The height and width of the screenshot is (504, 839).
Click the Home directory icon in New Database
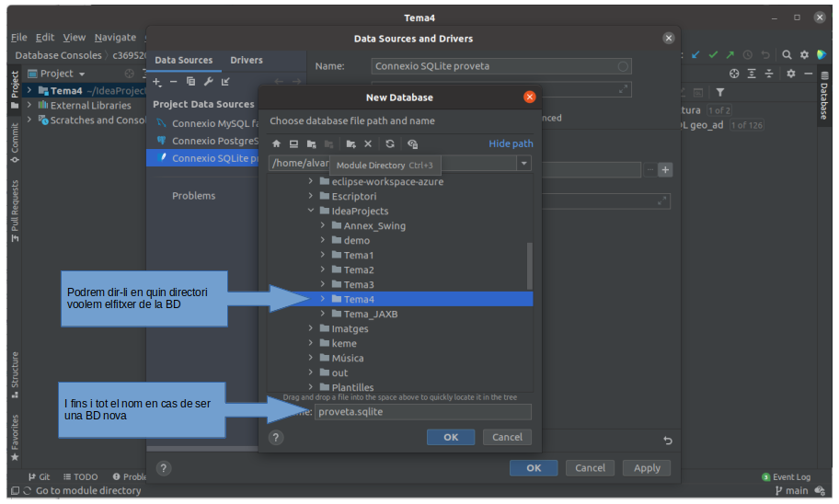[x=276, y=143]
